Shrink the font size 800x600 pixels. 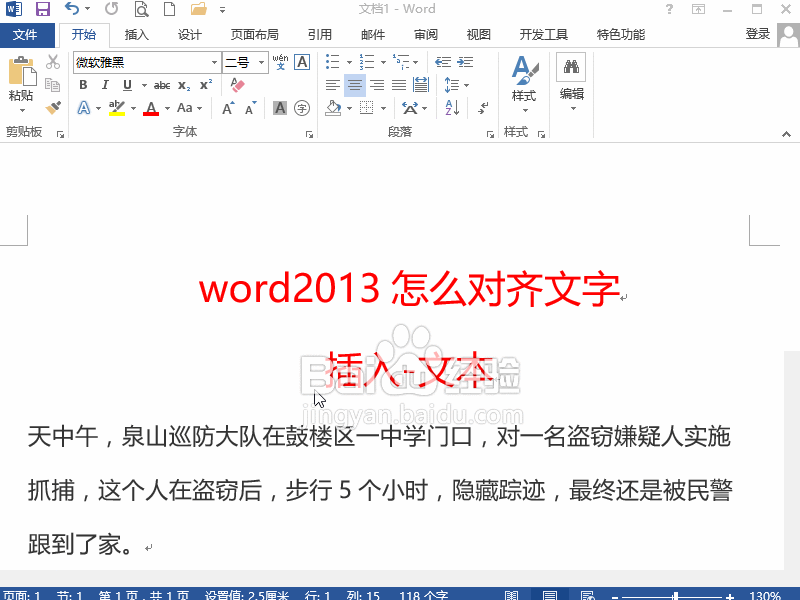pos(251,108)
